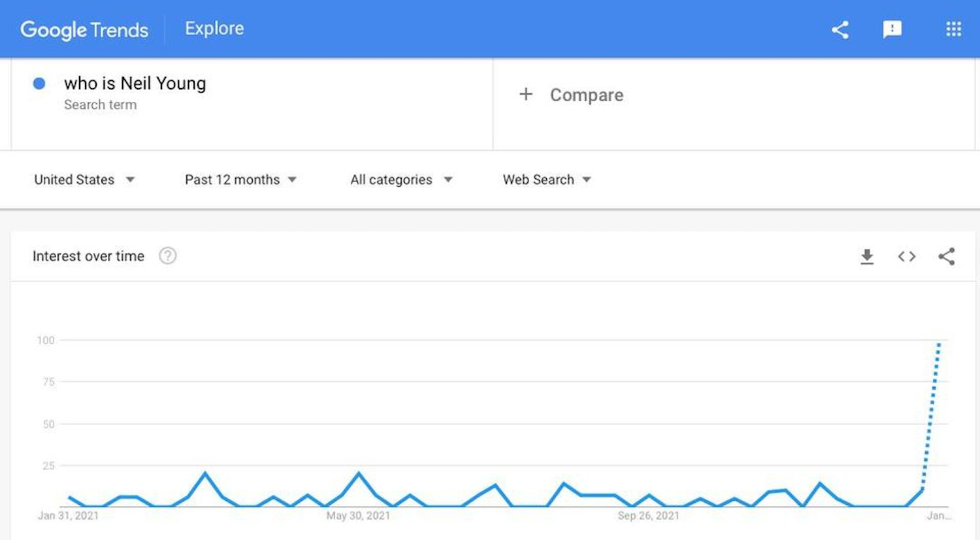Click the embed code icon
980x540 pixels.
[x=906, y=257]
